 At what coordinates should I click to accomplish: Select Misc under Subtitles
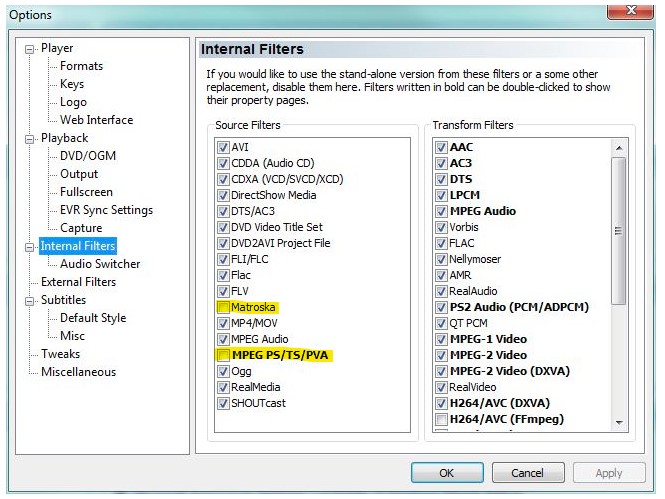[x=73, y=336]
